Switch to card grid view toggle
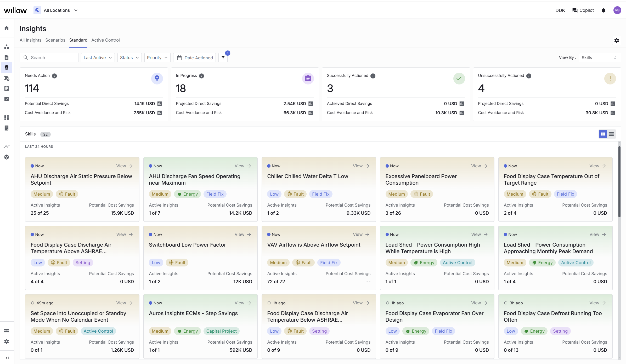 [603, 134]
